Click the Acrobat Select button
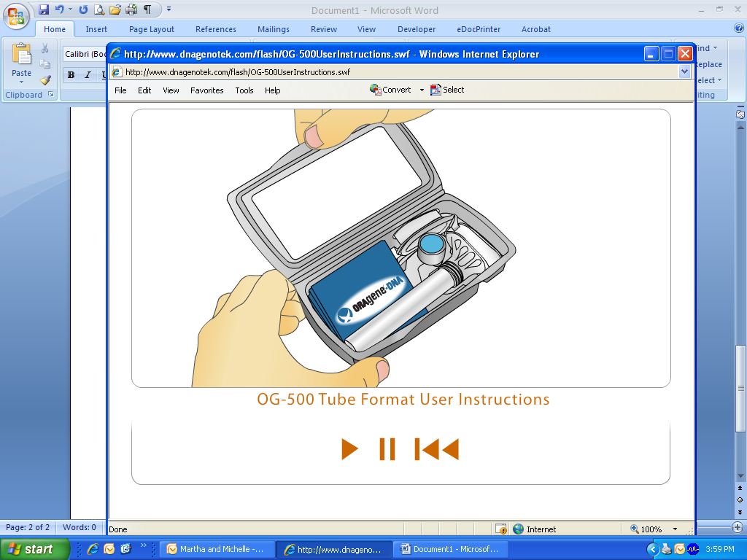Image resolution: width=747 pixels, height=560 pixels. (x=447, y=90)
